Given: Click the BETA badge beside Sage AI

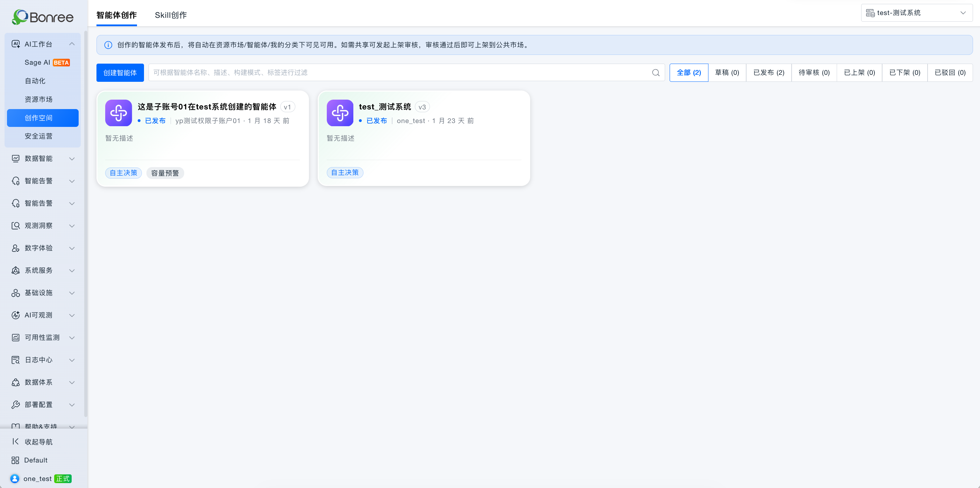Looking at the screenshot, I should coord(61,63).
